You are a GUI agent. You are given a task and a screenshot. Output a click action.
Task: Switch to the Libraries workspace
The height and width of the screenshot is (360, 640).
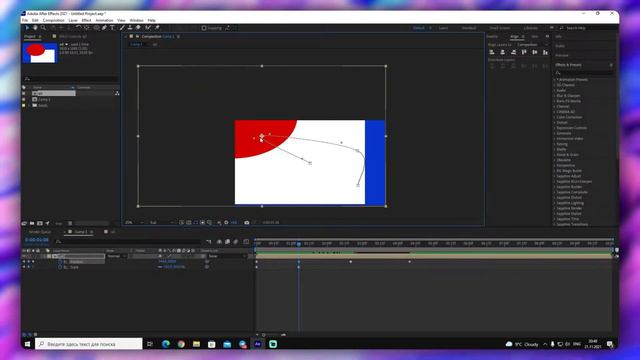(x=531, y=28)
